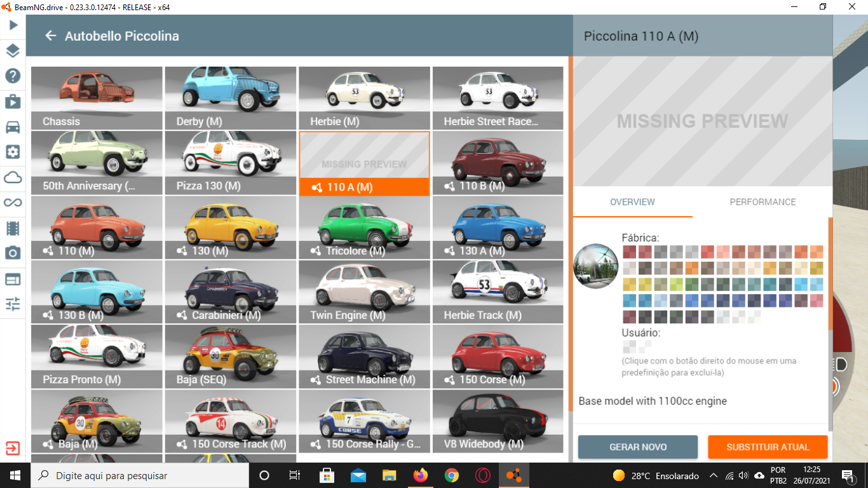Open the sliders options icon

point(13,304)
